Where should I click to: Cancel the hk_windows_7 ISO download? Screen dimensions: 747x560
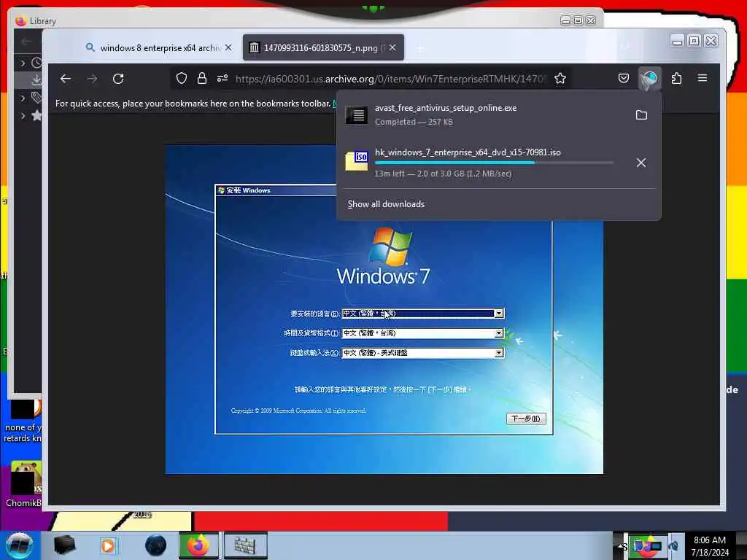[x=641, y=163]
